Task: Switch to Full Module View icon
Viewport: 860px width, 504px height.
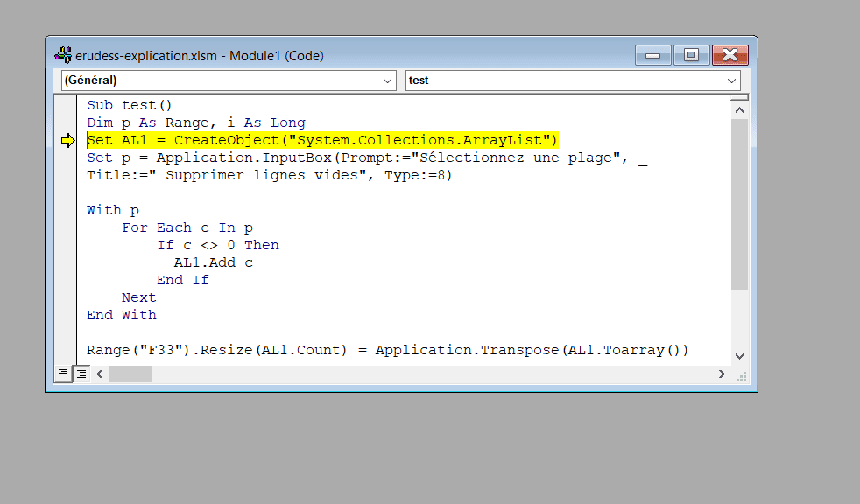Action: (x=81, y=374)
